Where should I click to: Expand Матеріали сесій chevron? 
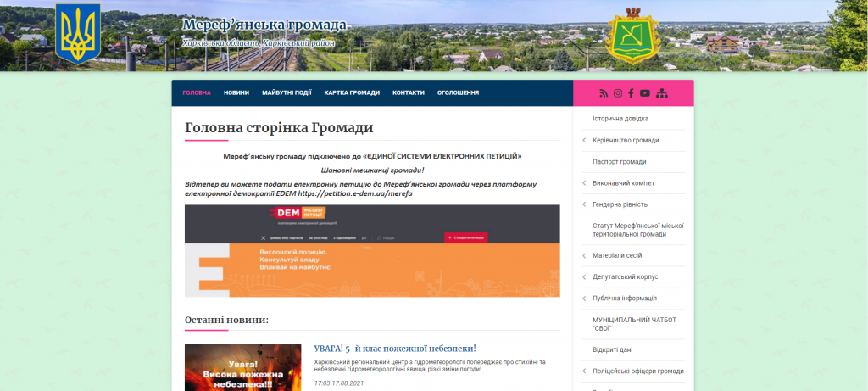584,256
